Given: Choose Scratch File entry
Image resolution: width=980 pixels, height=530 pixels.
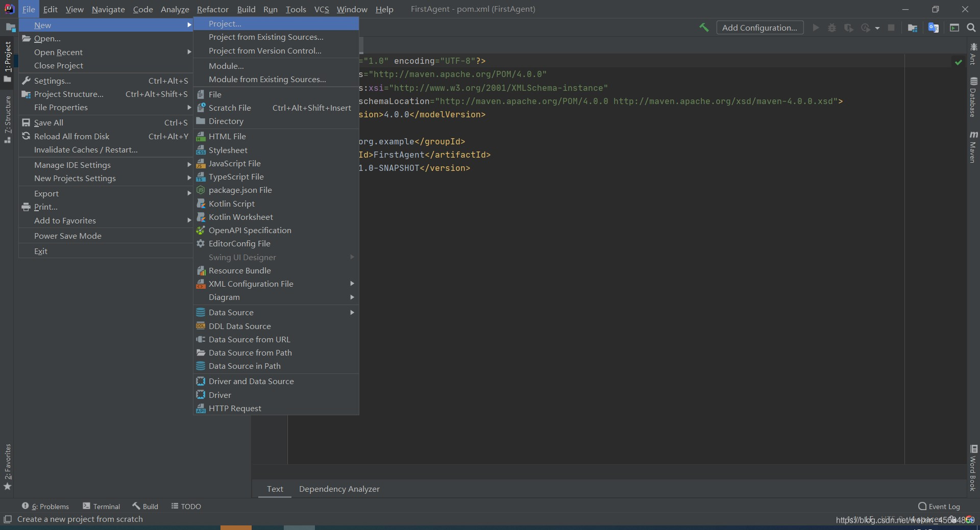Looking at the screenshot, I should click(276, 108).
